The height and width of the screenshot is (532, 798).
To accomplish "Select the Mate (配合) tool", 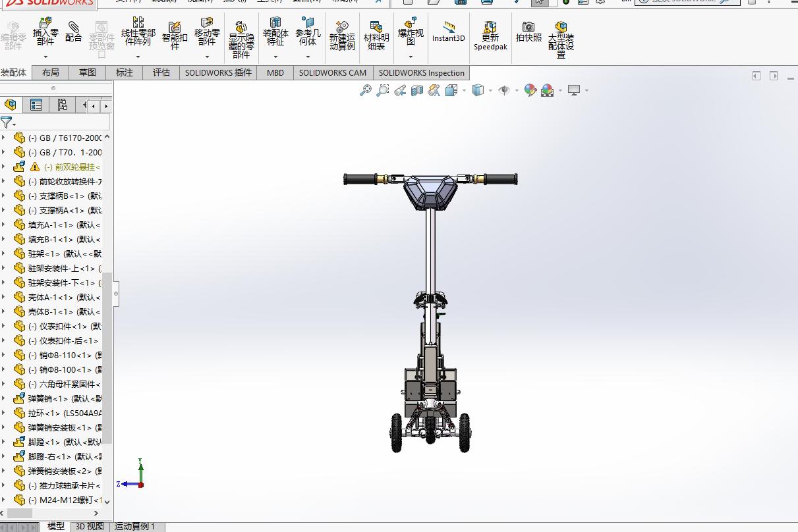I will click(74, 32).
